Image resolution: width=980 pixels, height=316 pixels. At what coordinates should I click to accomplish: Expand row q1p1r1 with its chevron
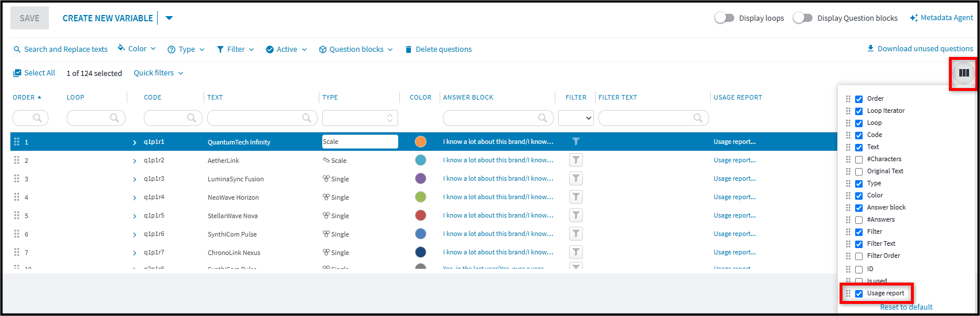click(x=135, y=142)
